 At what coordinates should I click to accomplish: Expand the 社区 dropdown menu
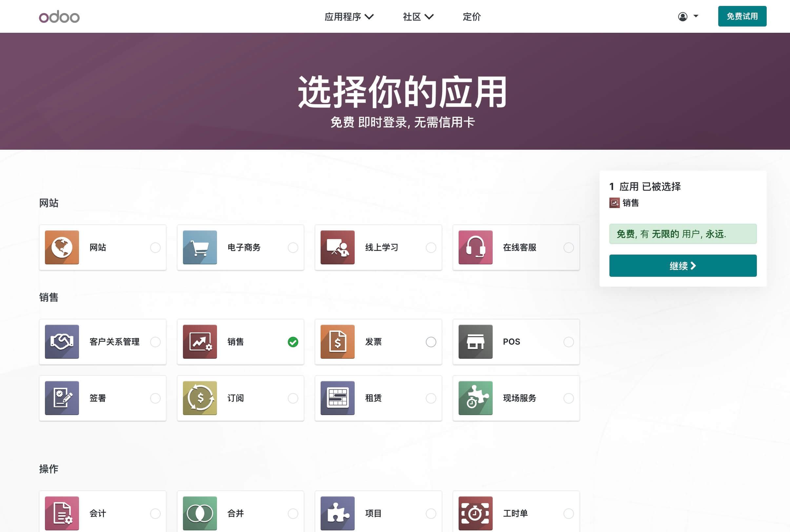(418, 17)
